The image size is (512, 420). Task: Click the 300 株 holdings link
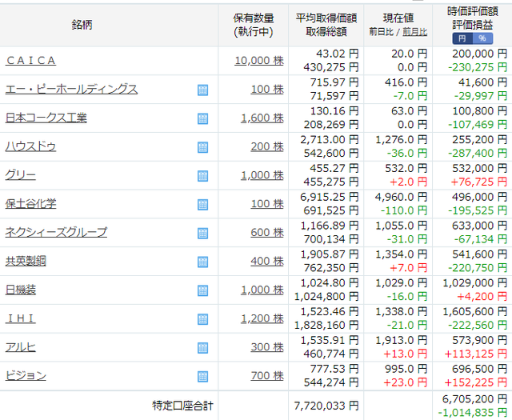(x=267, y=347)
